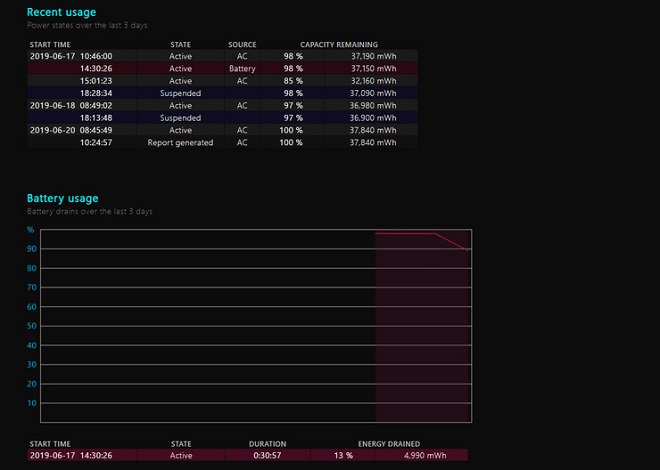Select the Report generated state cell
This screenshot has height=470, width=660.
[x=180, y=142]
